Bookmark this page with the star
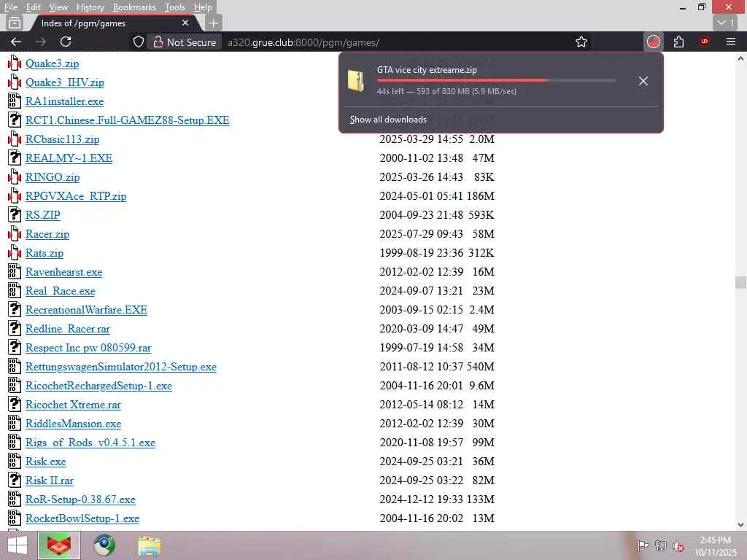Screen dimensions: 747x560 (581, 42)
